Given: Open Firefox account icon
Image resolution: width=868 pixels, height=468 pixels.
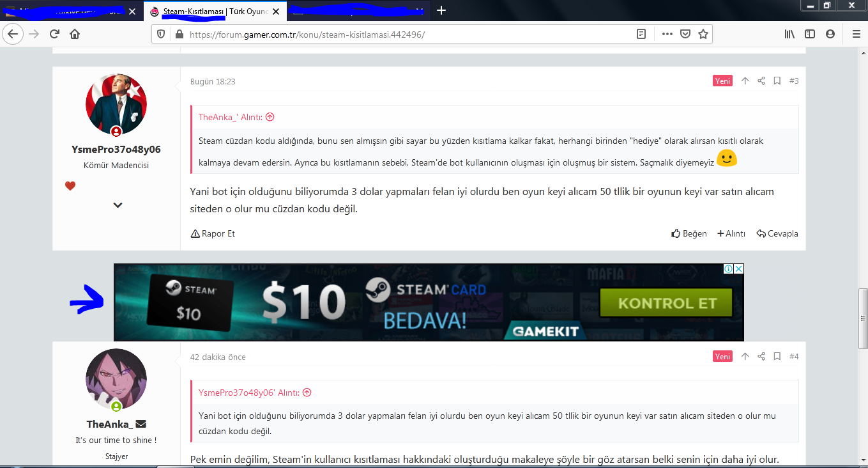Looking at the screenshot, I should pyautogui.click(x=830, y=34).
